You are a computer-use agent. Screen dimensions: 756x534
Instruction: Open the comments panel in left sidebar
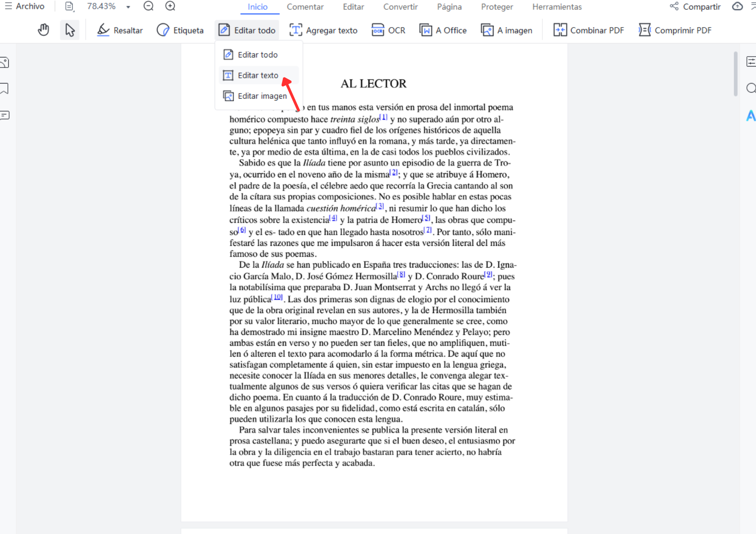[5, 115]
